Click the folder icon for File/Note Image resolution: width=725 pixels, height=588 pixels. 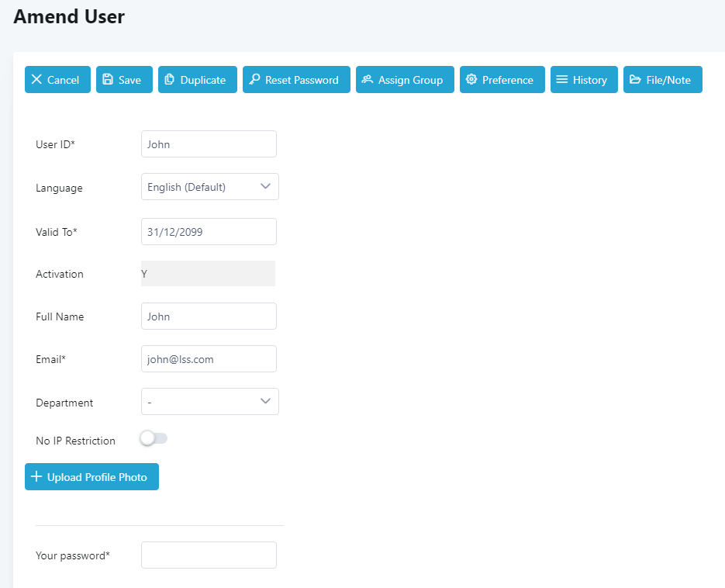click(x=635, y=80)
